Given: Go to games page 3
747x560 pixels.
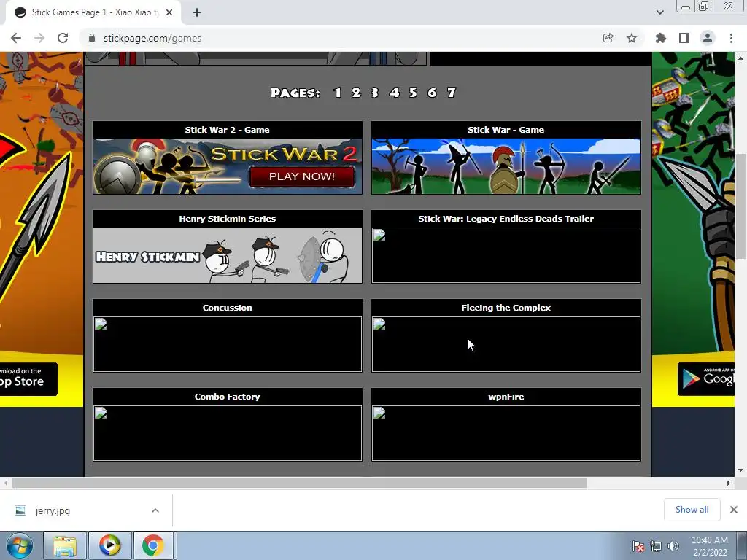Looking at the screenshot, I should pyautogui.click(x=375, y=93).
